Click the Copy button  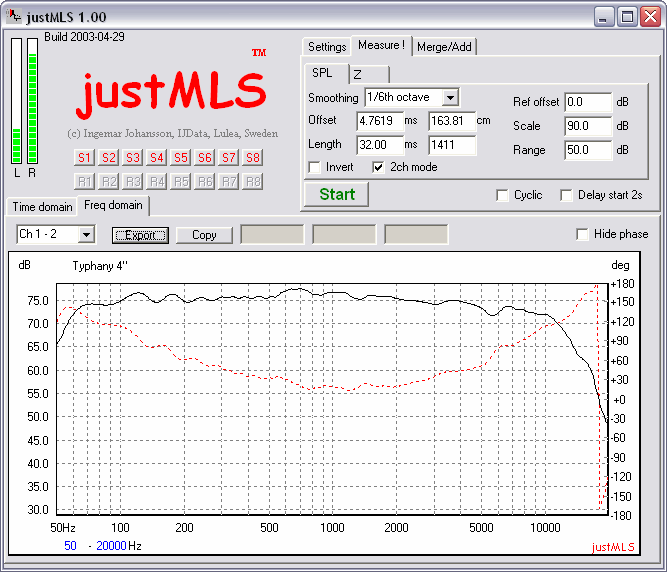(x=204, y=235)
